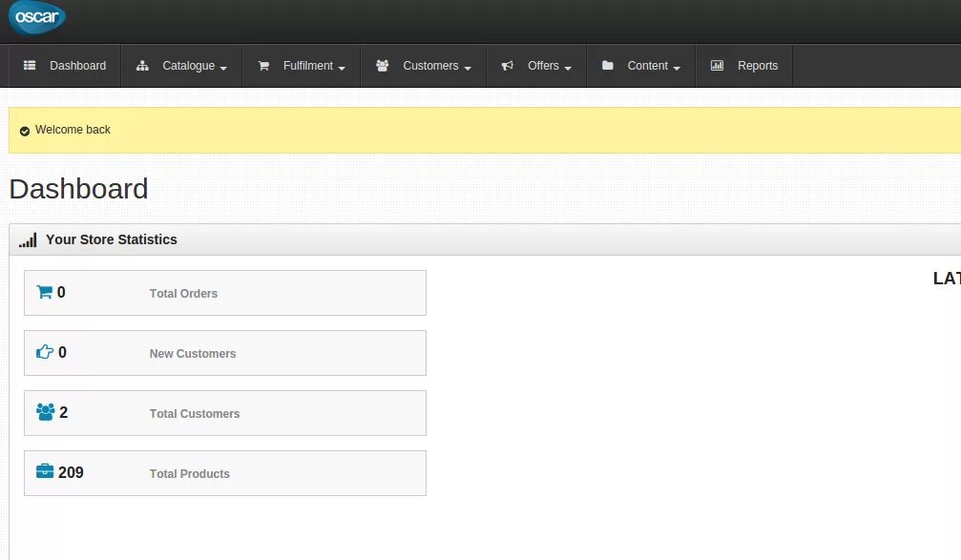
Task: Click the people icon in Total Customers card
Action: click(x=46, y=412)
